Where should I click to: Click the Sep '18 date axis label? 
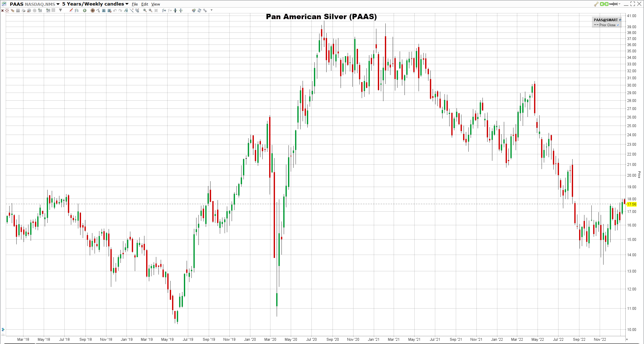point(86,339)
